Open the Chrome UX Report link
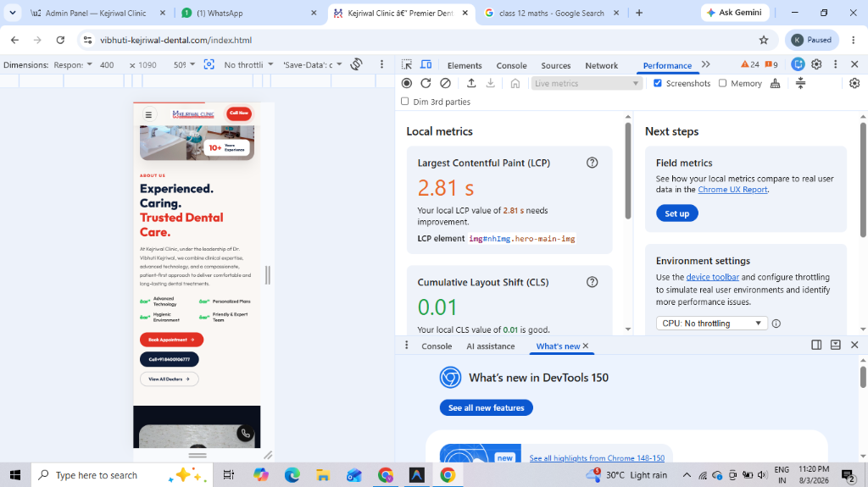The height and width of the screenshot is (487, 868). click(732, 189)
